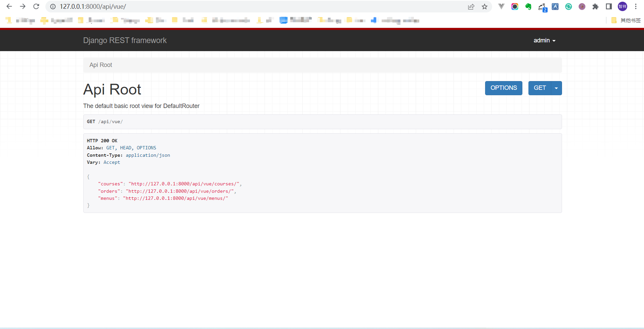The width and height of the screenshot is (644, 329).
Task: Expand the GET format dropdown caret
Action: click(x=556, y=88)
